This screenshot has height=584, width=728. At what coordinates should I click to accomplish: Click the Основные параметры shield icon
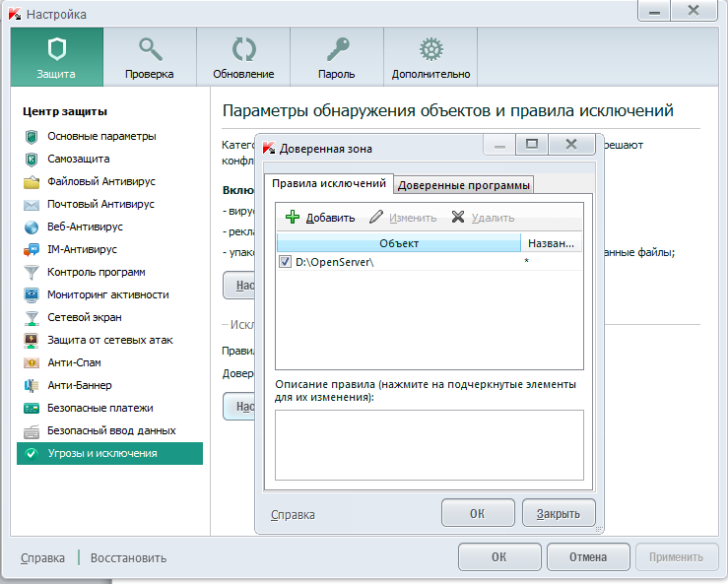click(x=32, y=137)
